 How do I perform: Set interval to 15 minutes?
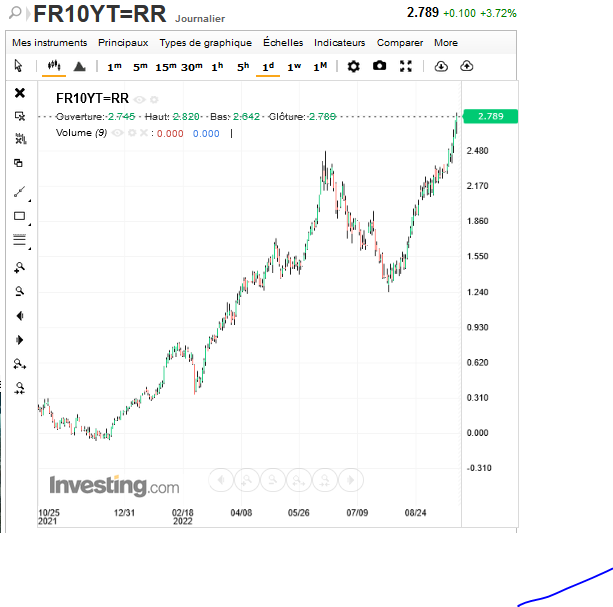coord(166,67)
